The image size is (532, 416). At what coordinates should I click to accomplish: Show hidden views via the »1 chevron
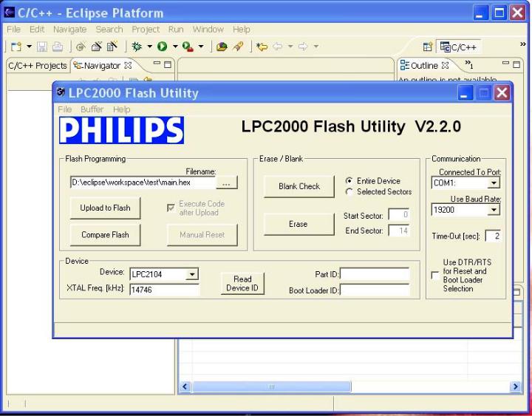469,64
